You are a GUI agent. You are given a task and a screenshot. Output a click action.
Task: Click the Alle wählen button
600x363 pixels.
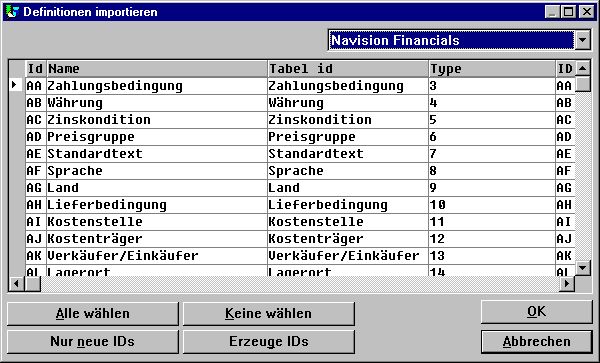[93, 314]
